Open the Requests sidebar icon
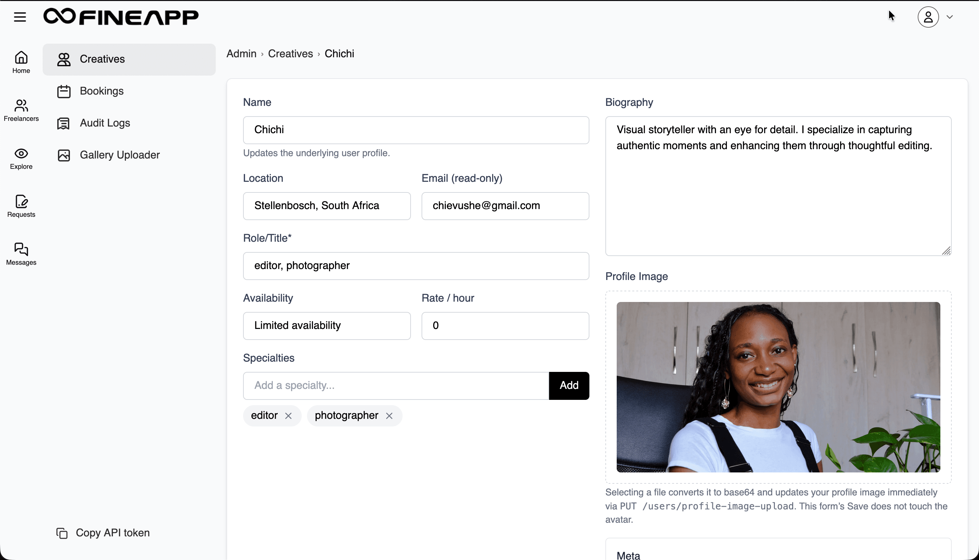This screenshot has height=560, width=979. [21, 206]
